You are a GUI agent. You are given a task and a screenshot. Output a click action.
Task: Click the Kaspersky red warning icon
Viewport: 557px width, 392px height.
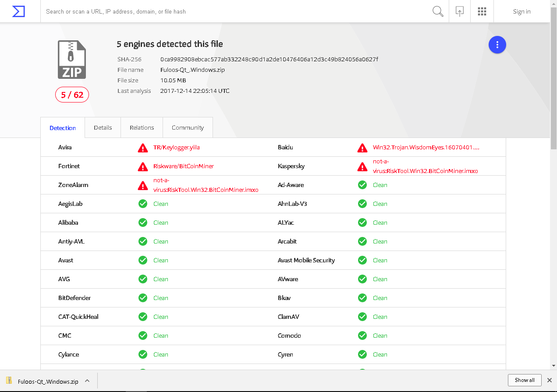click(x=362, y=166)
